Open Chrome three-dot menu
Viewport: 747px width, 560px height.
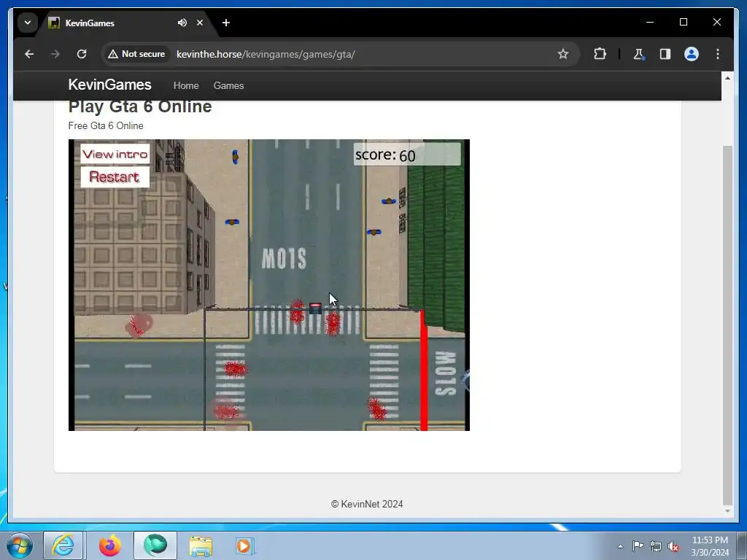point(718,54)
